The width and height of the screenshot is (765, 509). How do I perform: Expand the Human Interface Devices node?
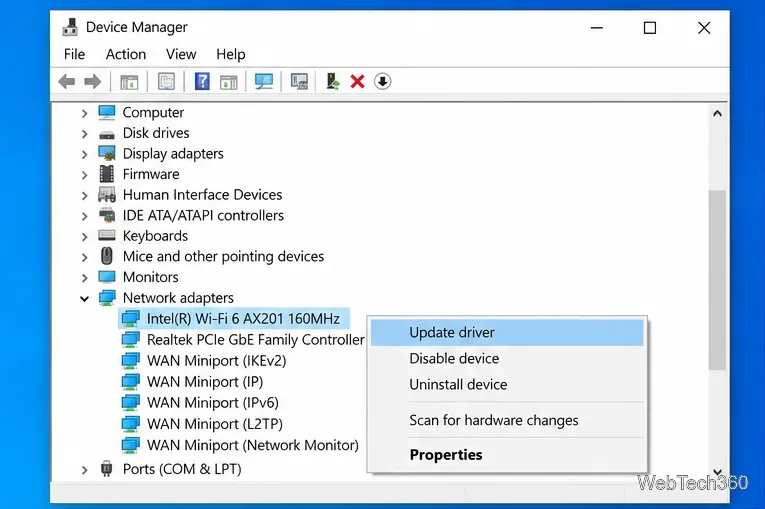(84, 196)
